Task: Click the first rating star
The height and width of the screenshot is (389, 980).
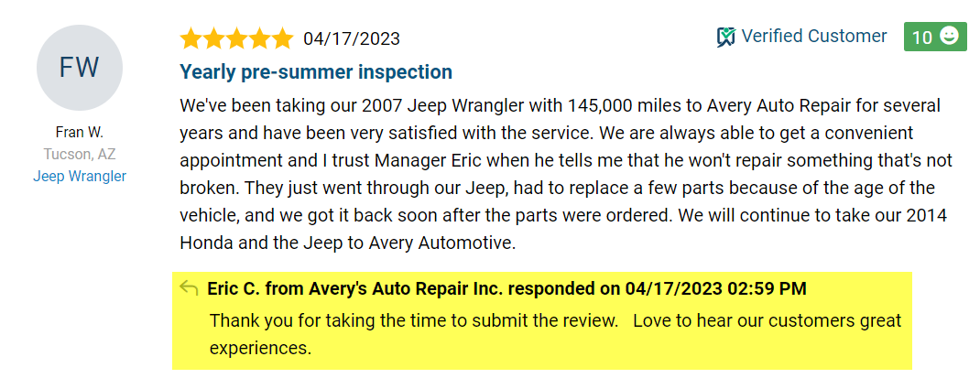Action: pos(191,38)
